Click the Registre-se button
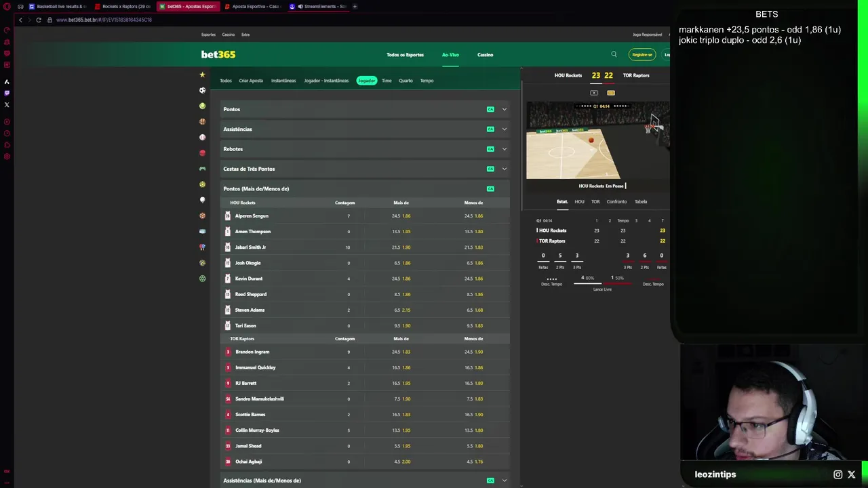Image resolution: width=868 pixels, height=488 pixels. [x=642, y=54]
